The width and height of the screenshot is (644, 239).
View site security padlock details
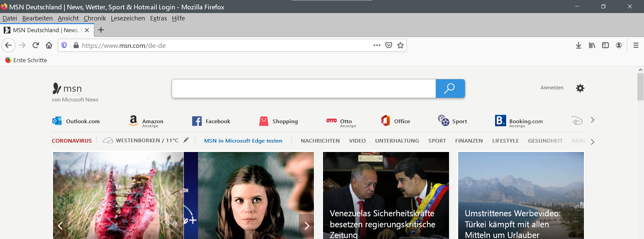pos(76,45)
